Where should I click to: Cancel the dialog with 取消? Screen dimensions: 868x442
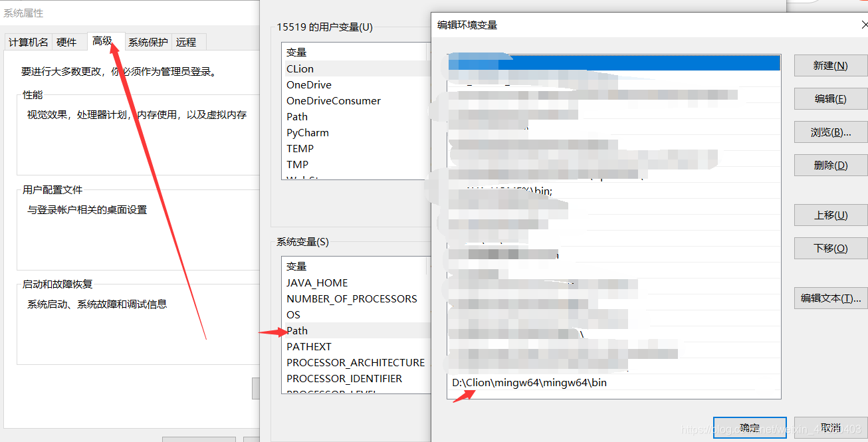click(x=829, y=428)
